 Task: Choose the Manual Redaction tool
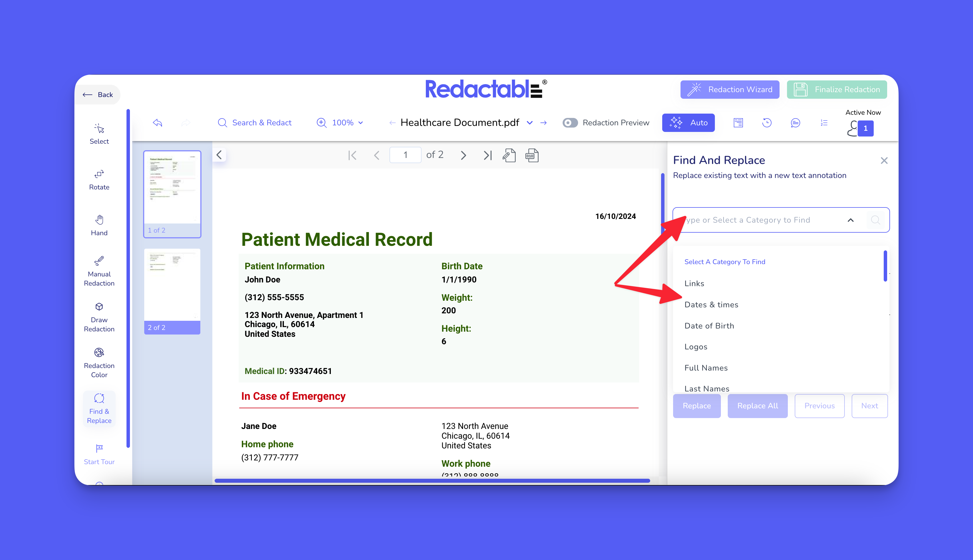[99, 271]
